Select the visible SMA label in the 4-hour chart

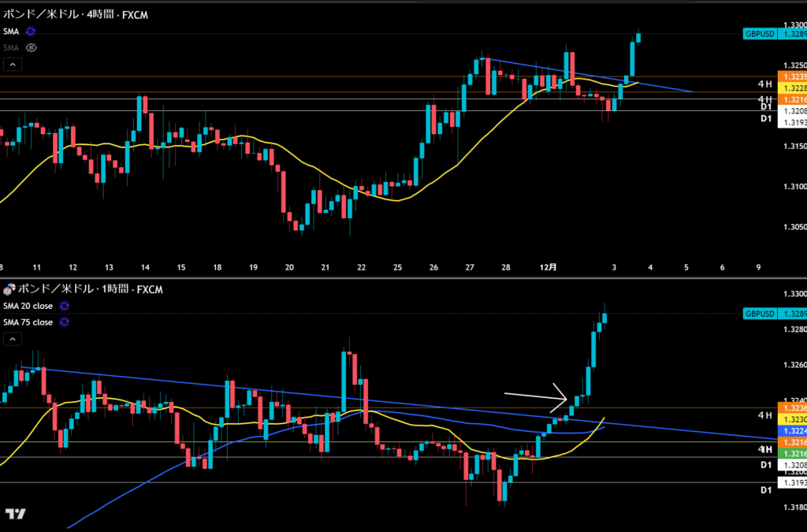(11, 32)
